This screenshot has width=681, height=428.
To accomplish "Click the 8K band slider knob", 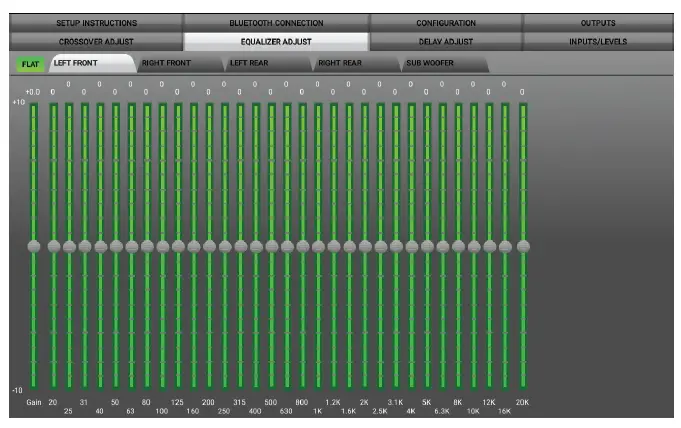I will tap(459, 246).
